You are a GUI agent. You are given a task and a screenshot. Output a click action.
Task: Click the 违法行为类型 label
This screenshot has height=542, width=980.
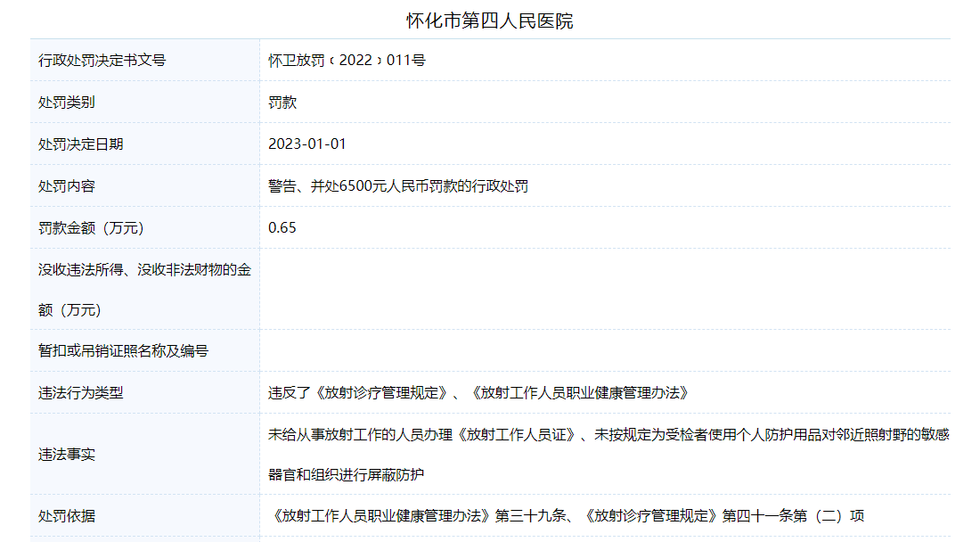[x=80, y=392]
